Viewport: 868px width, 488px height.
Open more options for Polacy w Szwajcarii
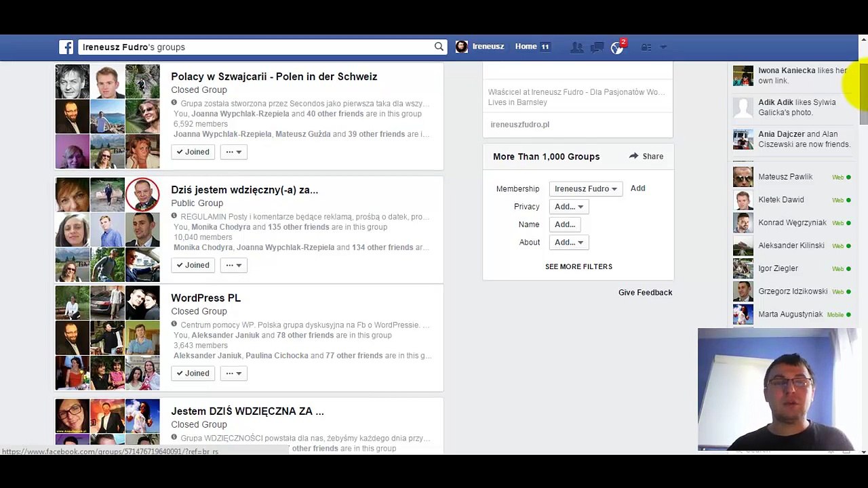[x=233, y=152]
